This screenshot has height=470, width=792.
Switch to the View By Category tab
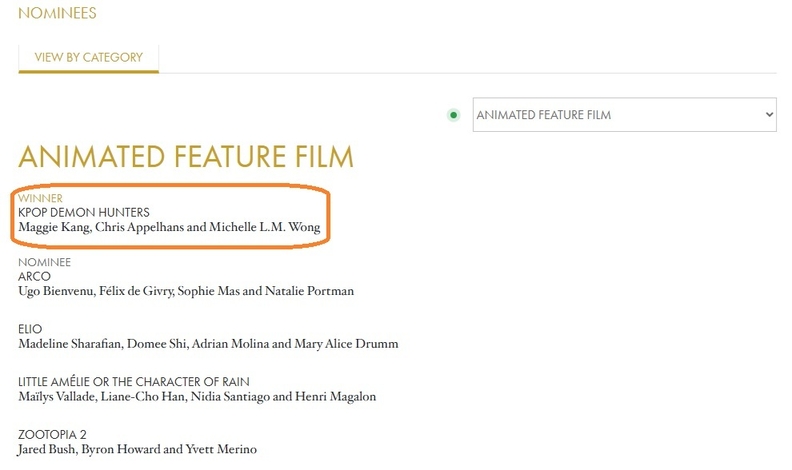(88, 57)
